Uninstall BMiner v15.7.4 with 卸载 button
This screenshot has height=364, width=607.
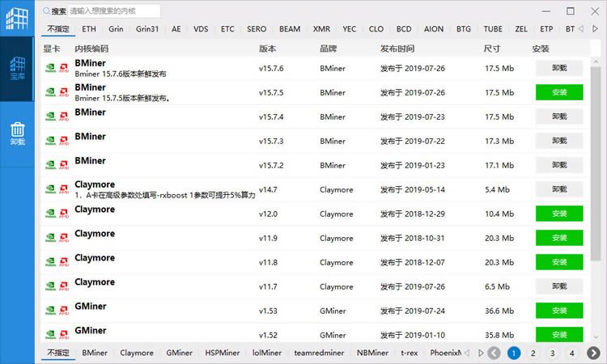559,116
